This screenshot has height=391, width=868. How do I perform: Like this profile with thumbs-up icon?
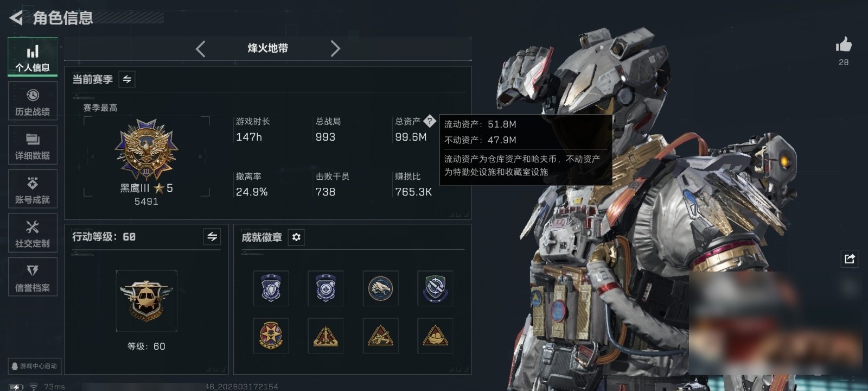(x=844, y=45)
